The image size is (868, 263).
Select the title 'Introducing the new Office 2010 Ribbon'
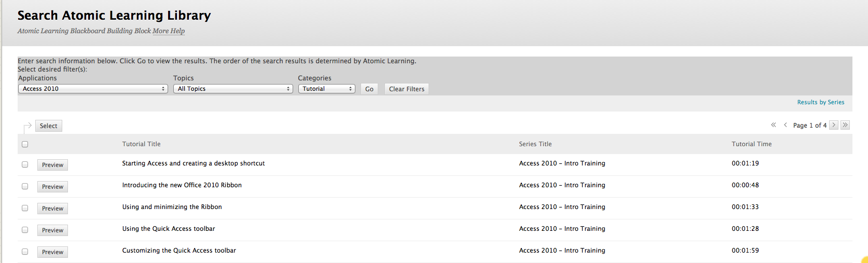pyautogui.click(x=182, y=185)
